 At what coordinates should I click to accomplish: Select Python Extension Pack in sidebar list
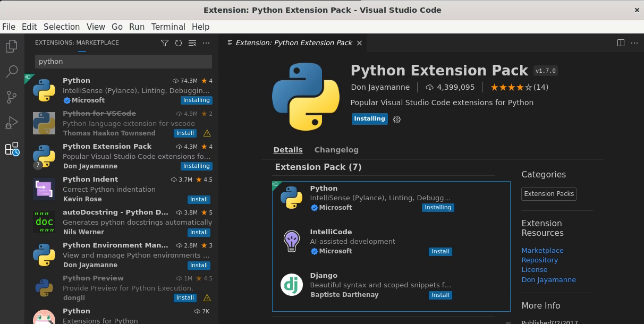[x=121, y=156]
